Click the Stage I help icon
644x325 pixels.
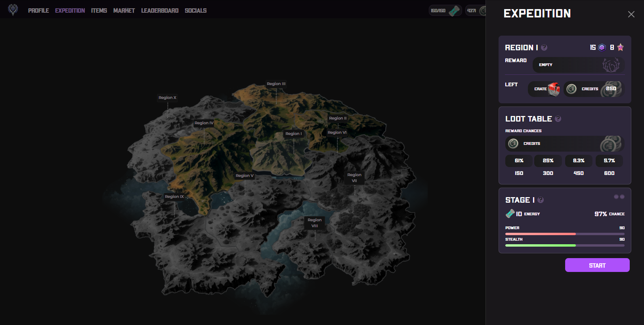pos(541,200)
